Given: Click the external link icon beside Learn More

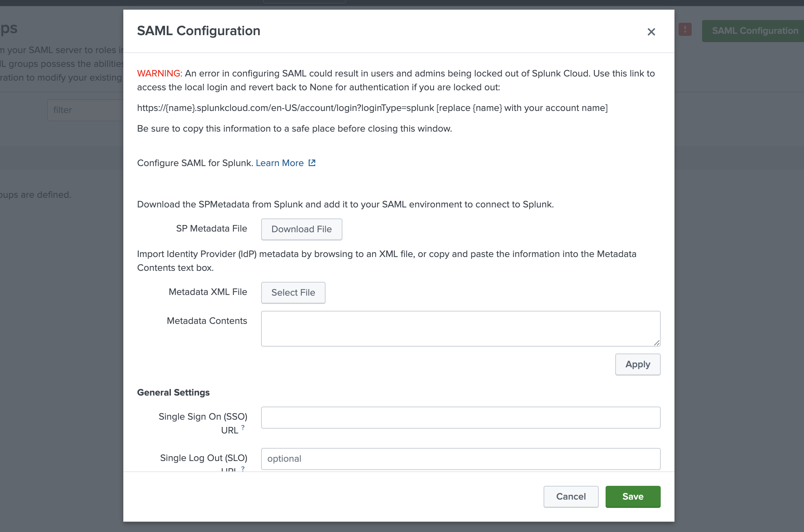Looking at the screenshot, I should click(312, 163).
